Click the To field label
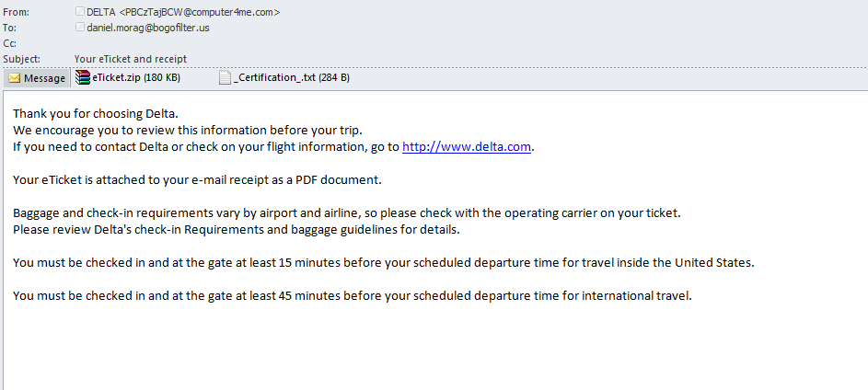The height and width of the screenshot is (390, 868). pos(9,27)
